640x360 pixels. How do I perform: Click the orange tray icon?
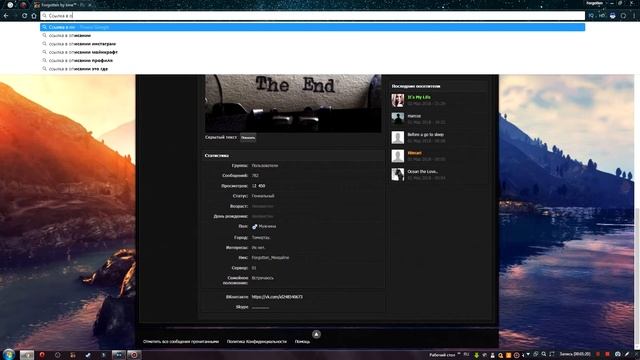(508, 355)
